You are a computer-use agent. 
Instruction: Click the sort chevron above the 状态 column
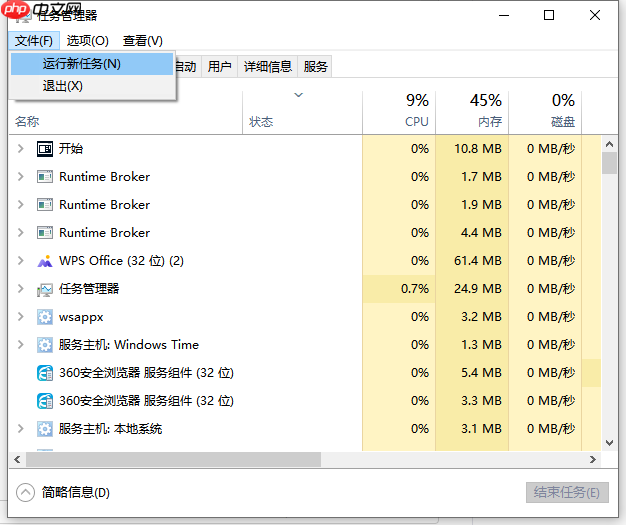[298, 95]
